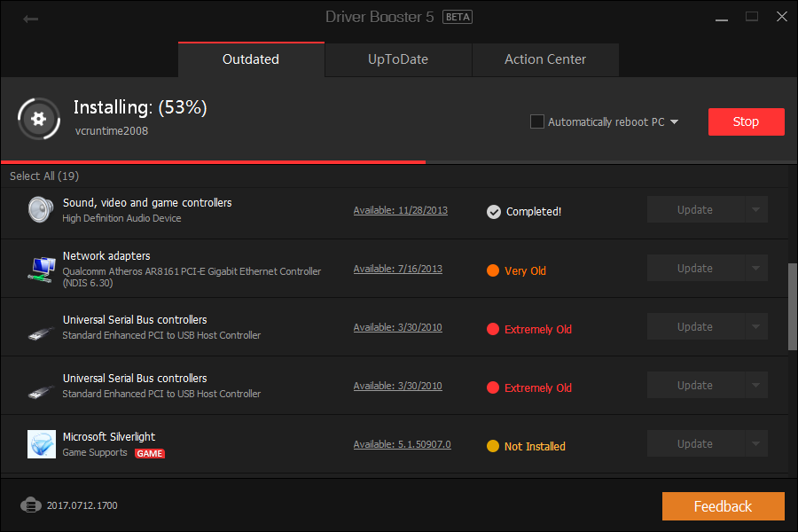Viewport: 798px width, 532px height.
Task: Enable Automatically reboot PC checkbox
Action: [x=537, y=121]
